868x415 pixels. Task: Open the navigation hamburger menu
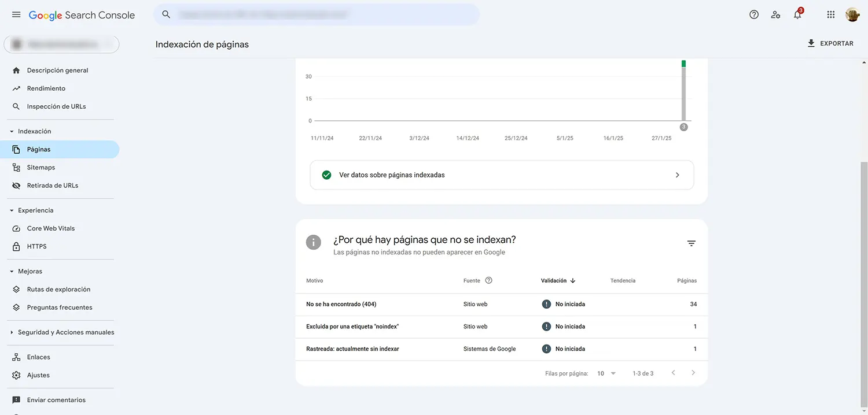[16, 14]
